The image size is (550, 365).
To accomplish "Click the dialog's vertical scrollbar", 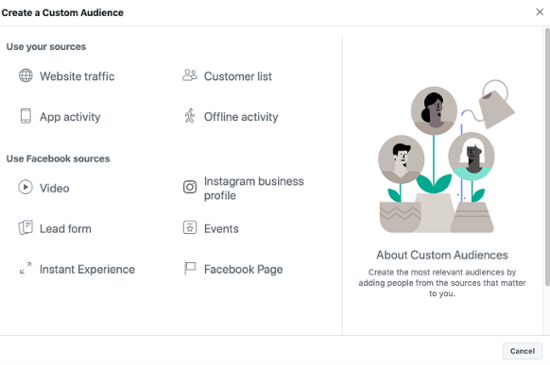I will tap(547, 157).
